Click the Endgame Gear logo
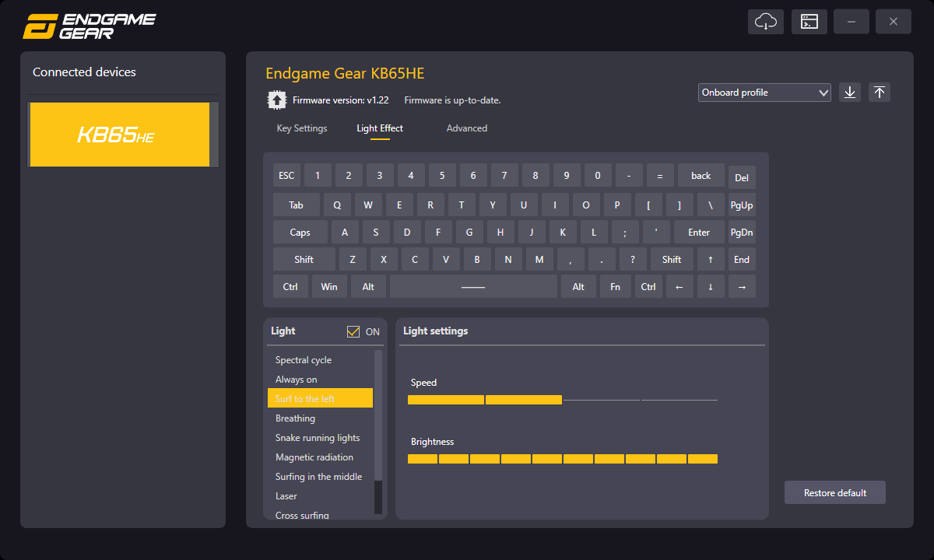Screen dimensions: 934x560 click(x=90, y=25)
